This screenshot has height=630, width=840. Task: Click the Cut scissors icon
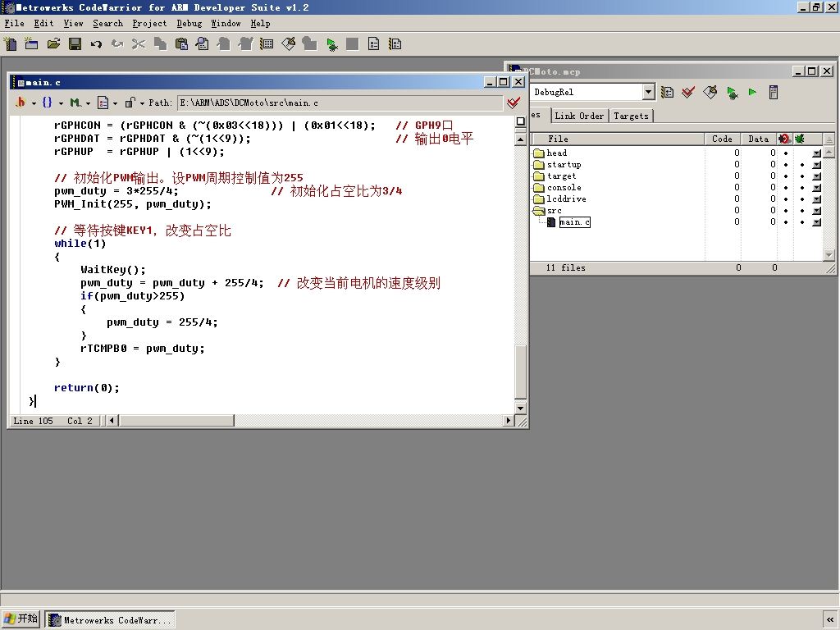[x=139, y=44]
